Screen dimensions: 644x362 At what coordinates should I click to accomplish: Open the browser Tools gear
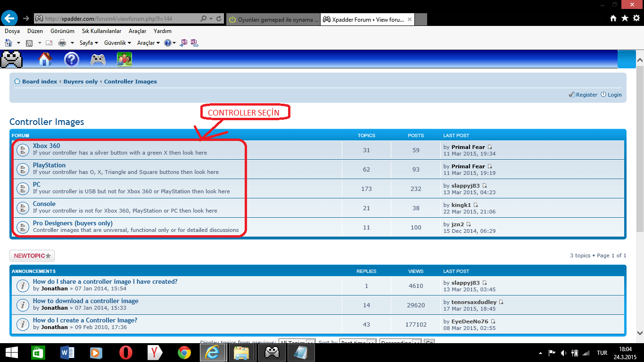636,18
